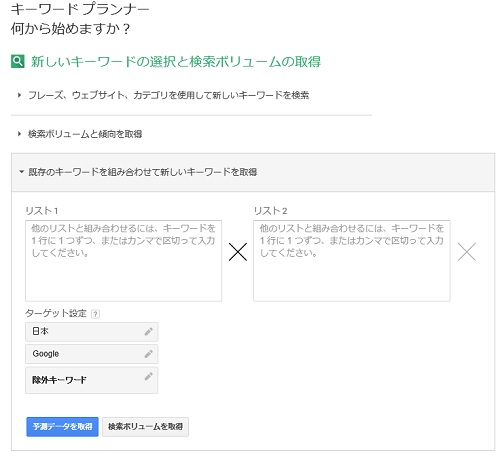Click the triangle arrow beside フレーズ、ウェブサイト

tap(19, 95)
